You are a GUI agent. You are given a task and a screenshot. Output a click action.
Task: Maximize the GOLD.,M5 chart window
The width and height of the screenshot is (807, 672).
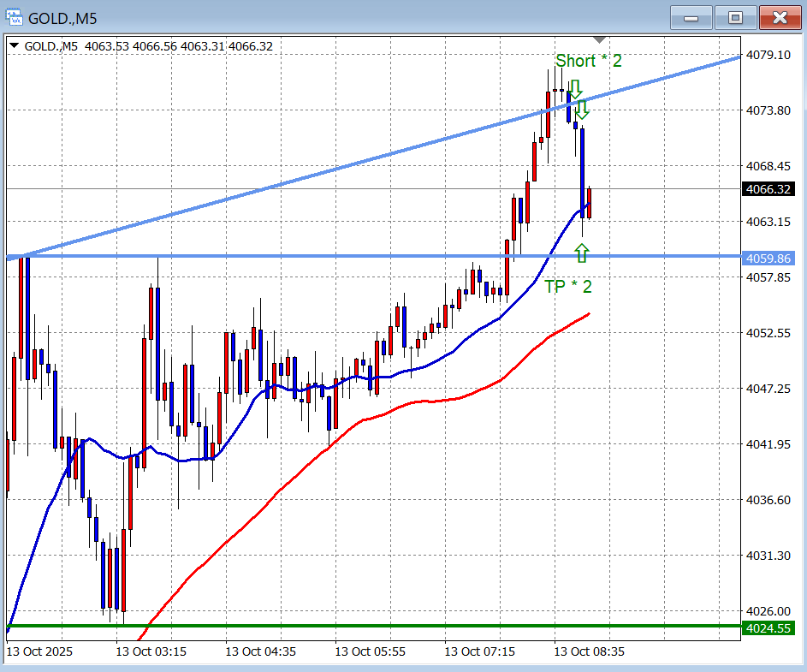coord(735,17)
